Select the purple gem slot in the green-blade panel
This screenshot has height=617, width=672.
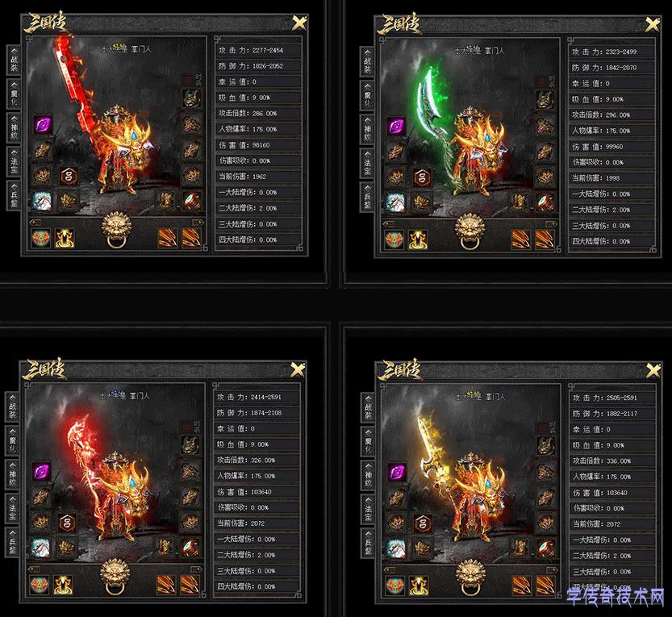click(396, 127)
